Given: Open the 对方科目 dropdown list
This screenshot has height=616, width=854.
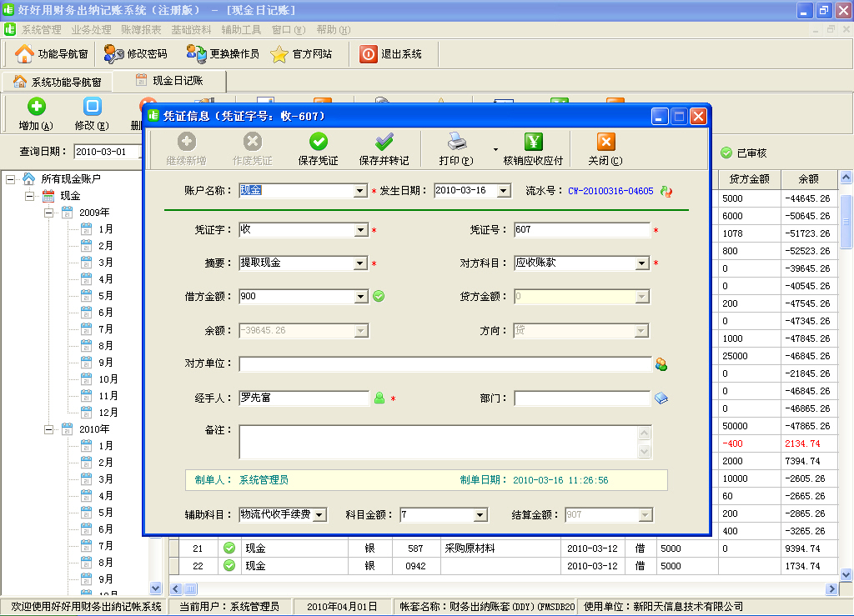Looking at the screenshot, I should point(642,263).
